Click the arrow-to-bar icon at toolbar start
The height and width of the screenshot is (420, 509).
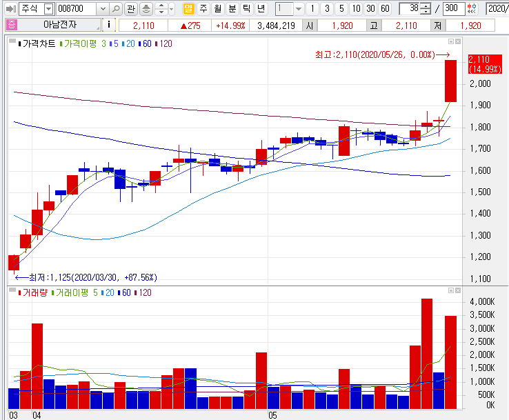point(11,9)
